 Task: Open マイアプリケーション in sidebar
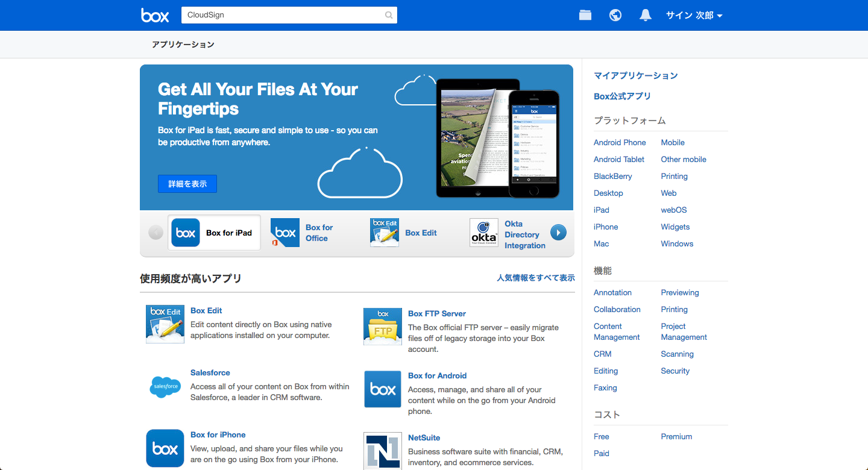635,75
